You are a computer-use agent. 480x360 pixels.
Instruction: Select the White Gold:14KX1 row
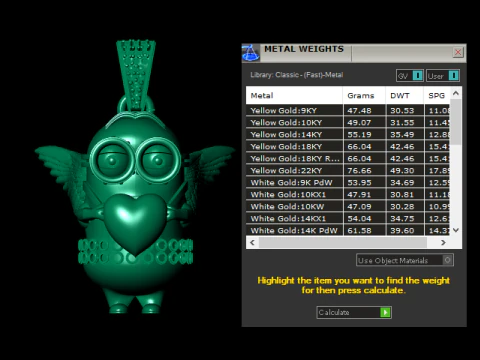(x=348, y=218)
